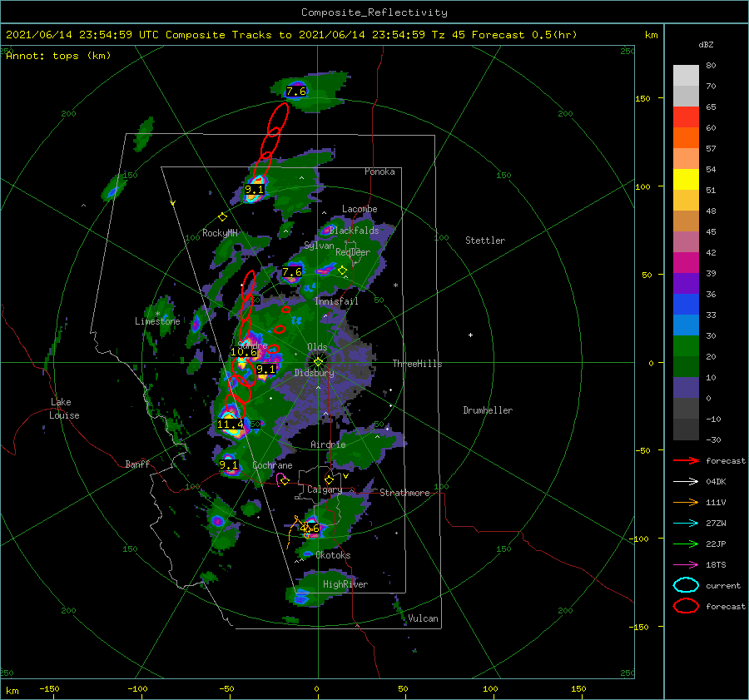
Task: Click the Banff town label
Action: [x=137, y=464]
